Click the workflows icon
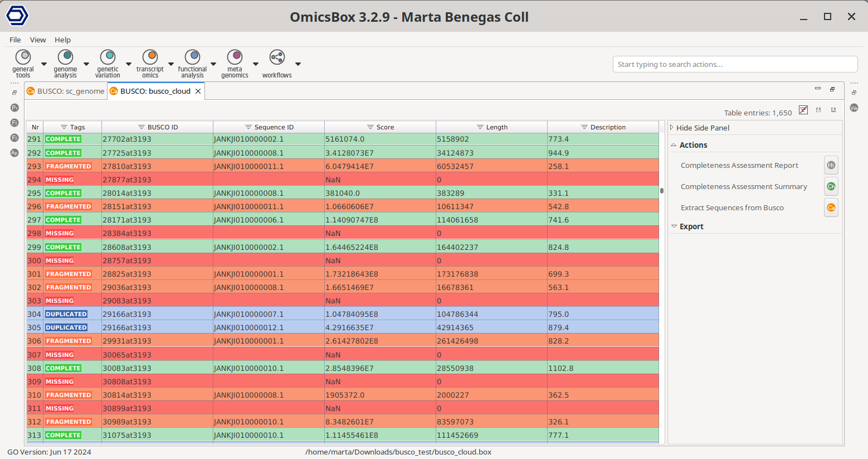Screen dimensions: 868x459 point(277,57)
